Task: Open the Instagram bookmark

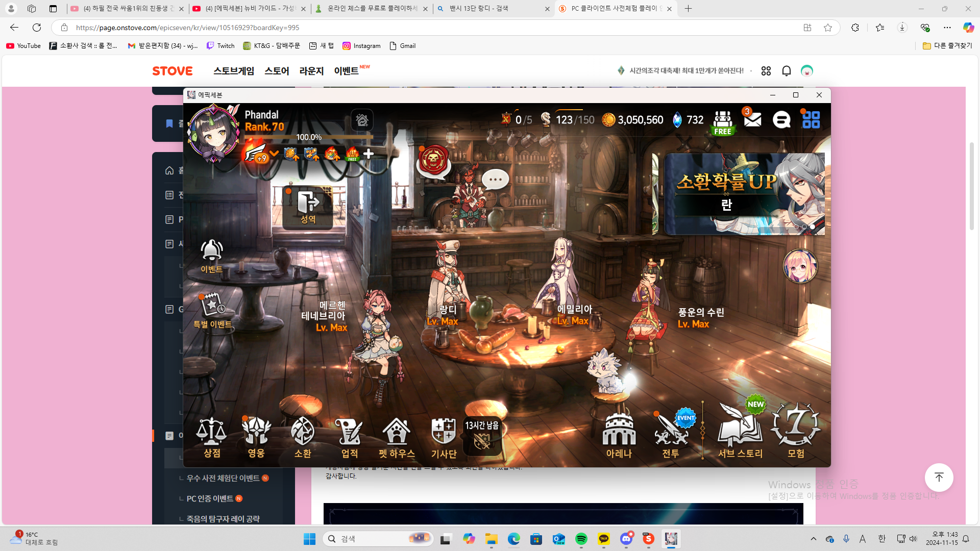Action: click(x=361, y=46)
